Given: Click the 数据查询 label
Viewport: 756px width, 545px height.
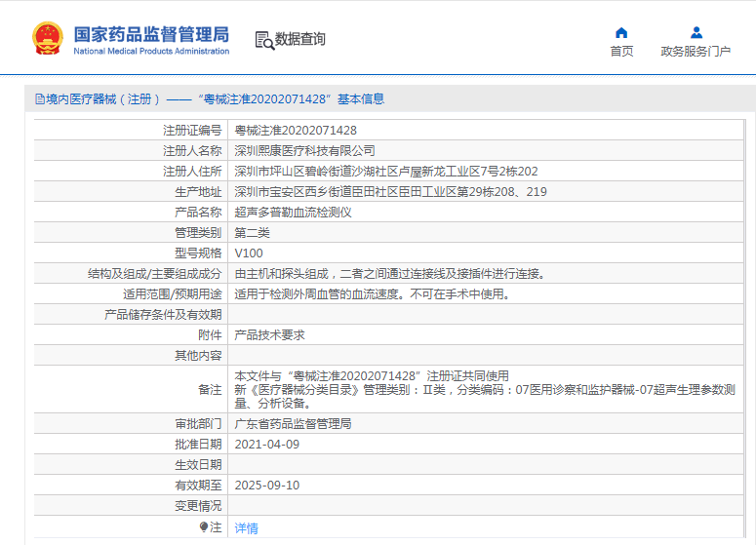Looking at the screenshot, I should pyautogui.click(x=299, y=39).
